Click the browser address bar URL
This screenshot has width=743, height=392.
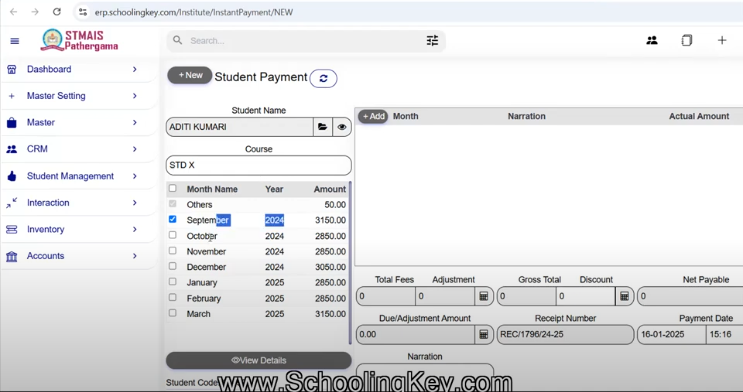[194, 12]
